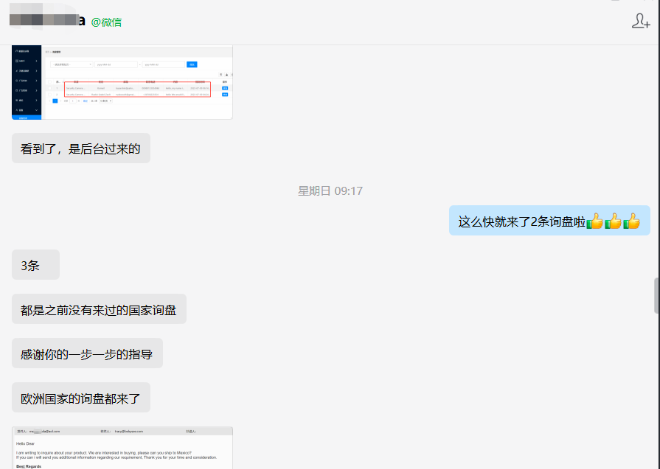
Task: Click the add contact icon
Action: tap(641, 21)
